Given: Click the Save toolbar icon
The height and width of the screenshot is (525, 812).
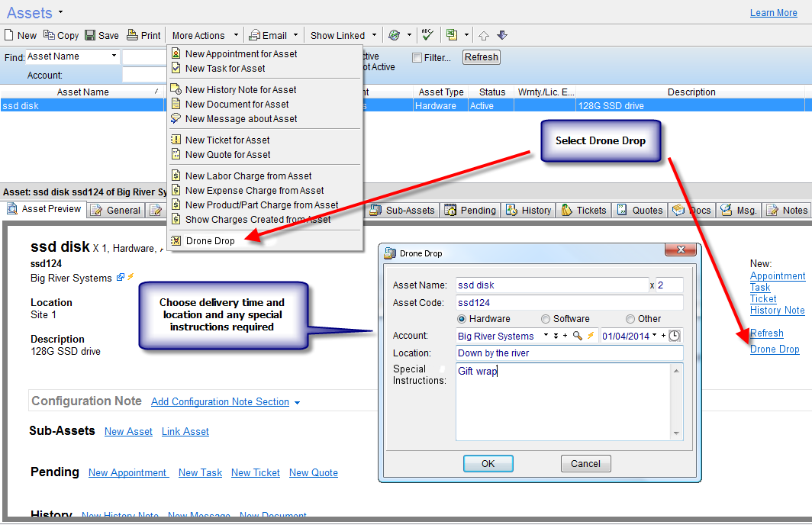Looking at the screenshot, I should coord(90,35).
